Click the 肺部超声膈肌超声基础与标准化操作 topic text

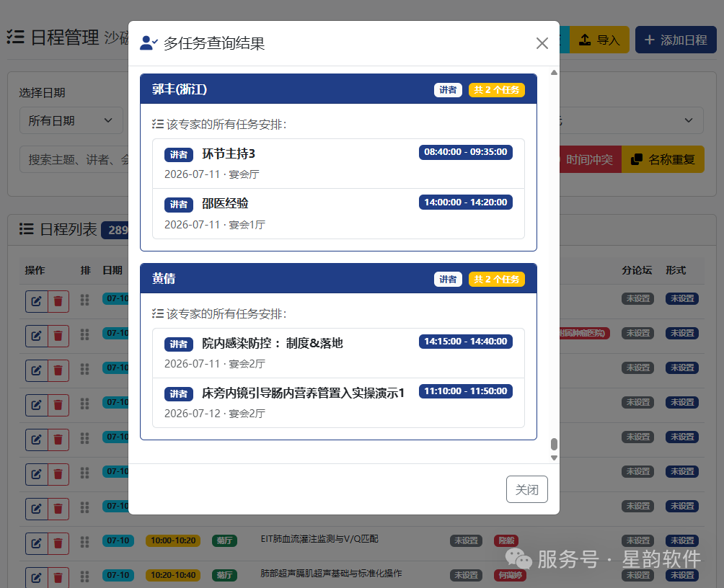click(331, 574)
